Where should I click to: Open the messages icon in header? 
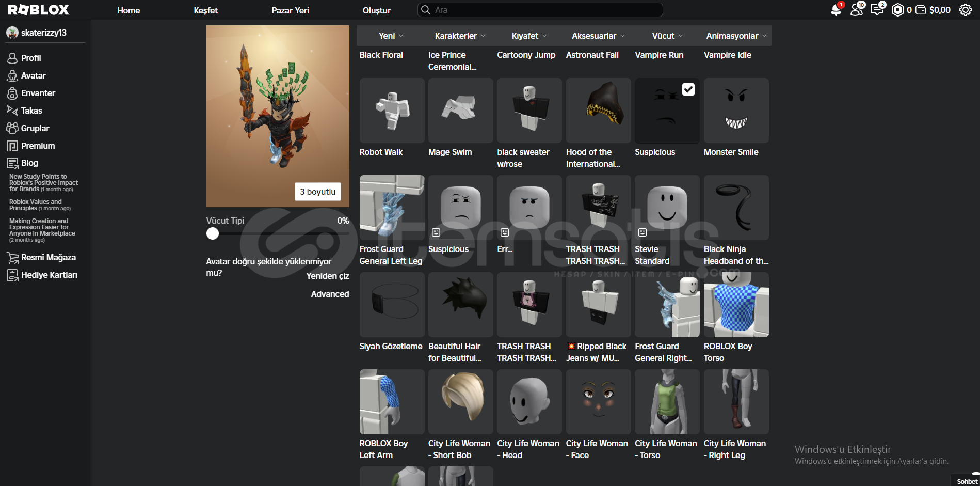[877, 10]
